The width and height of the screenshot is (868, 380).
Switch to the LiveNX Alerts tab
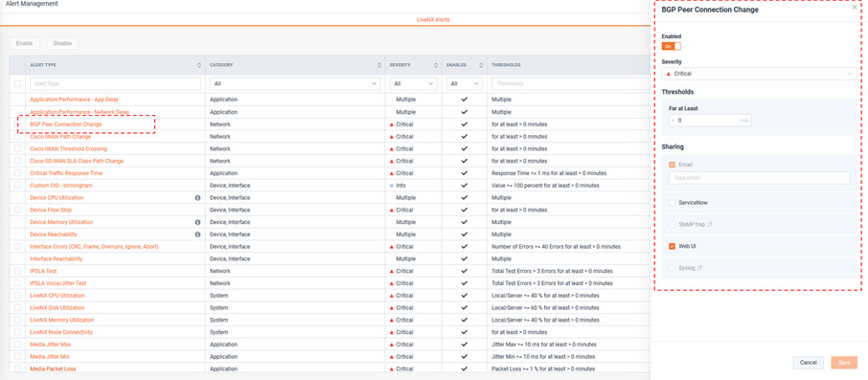(433, 20)
